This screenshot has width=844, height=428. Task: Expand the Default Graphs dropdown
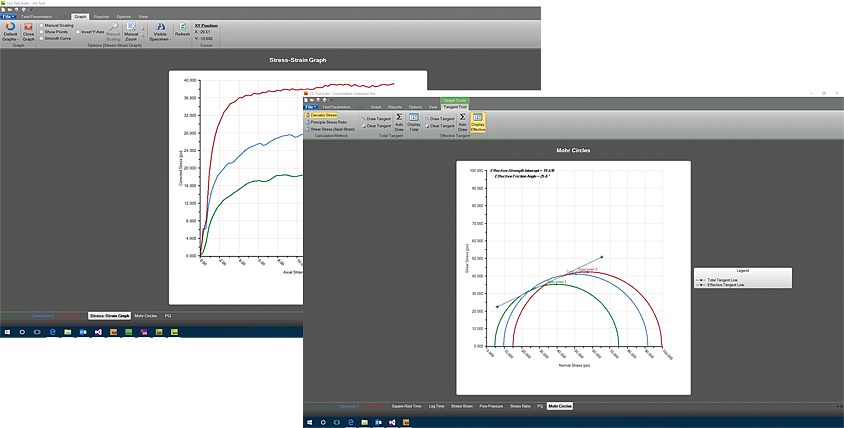point(10,32)
